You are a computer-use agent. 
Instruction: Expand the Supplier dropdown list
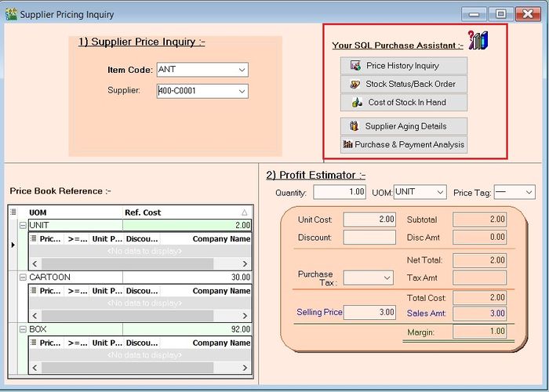coord(241,91)
